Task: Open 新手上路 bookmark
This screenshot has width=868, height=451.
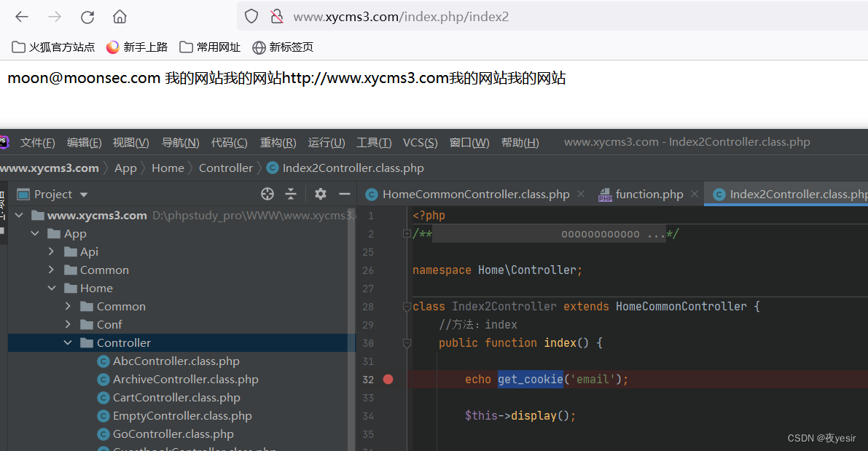Action: pyautogui.click(x=137, y=47)
